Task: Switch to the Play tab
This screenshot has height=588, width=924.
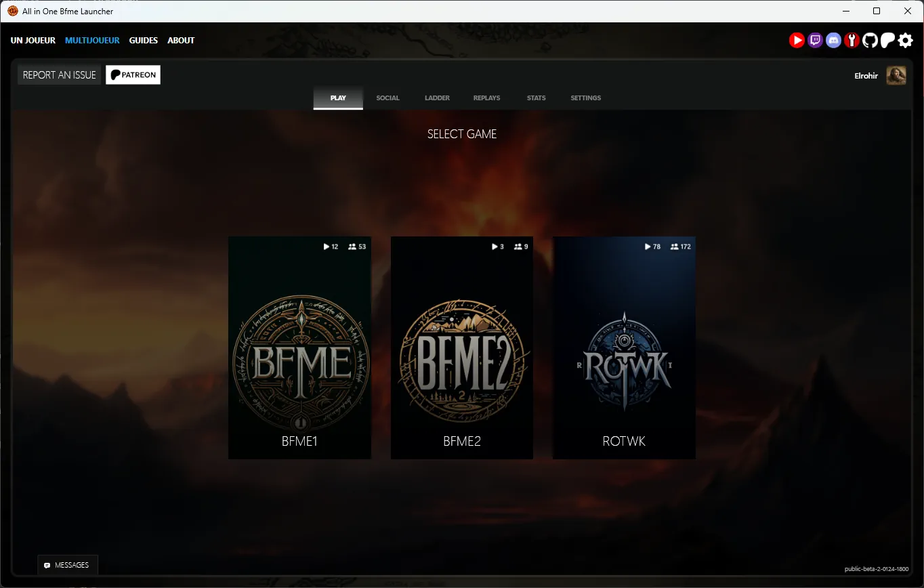Action: click(338, 98)
